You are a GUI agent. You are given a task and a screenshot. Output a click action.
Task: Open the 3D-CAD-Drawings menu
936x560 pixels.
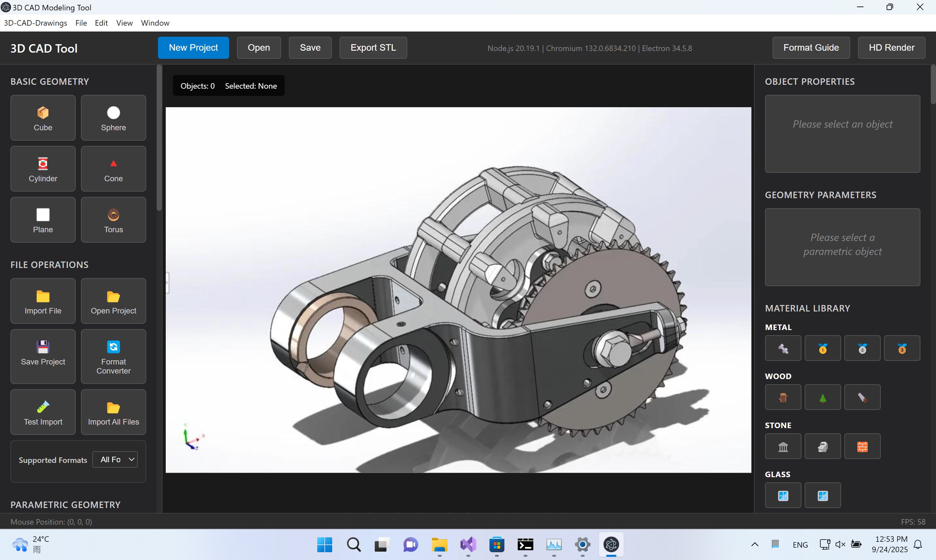click(x=35, y=23)
